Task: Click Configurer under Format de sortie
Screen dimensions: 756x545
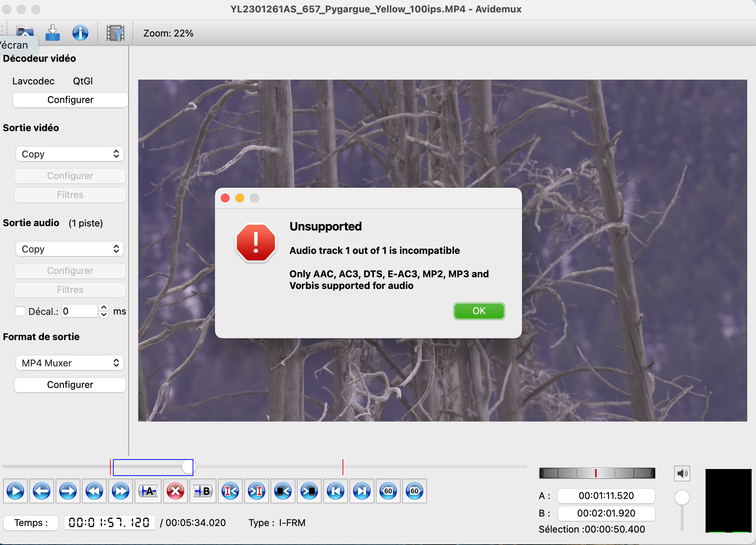Action: [x=70, y=385]
